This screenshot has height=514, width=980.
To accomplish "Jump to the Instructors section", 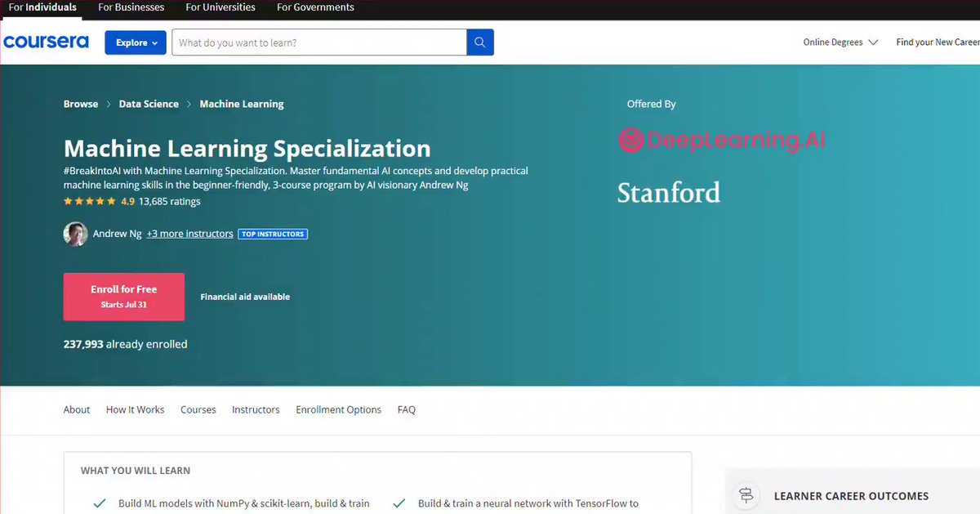I will (x=256, y=410).
